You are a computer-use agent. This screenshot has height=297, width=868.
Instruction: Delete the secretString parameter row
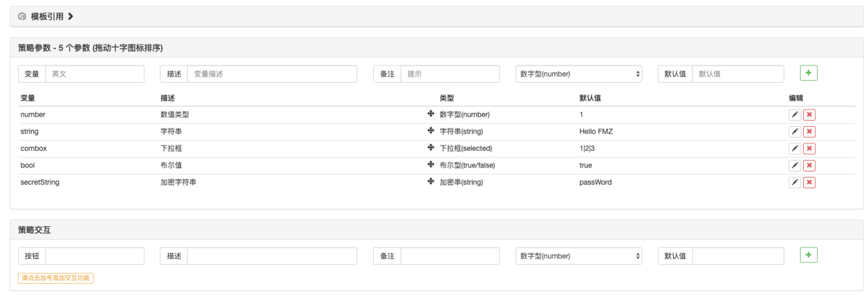coord(809,182)
